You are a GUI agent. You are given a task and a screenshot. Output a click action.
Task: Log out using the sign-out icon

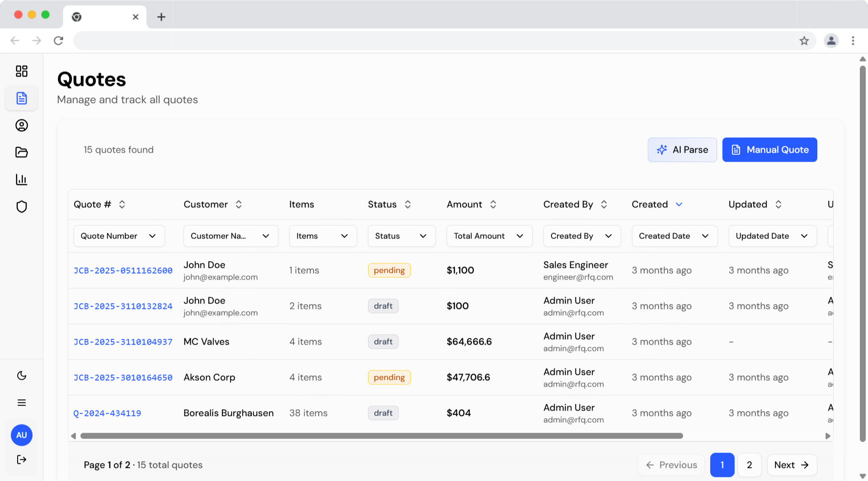click(x=21, y=459)
